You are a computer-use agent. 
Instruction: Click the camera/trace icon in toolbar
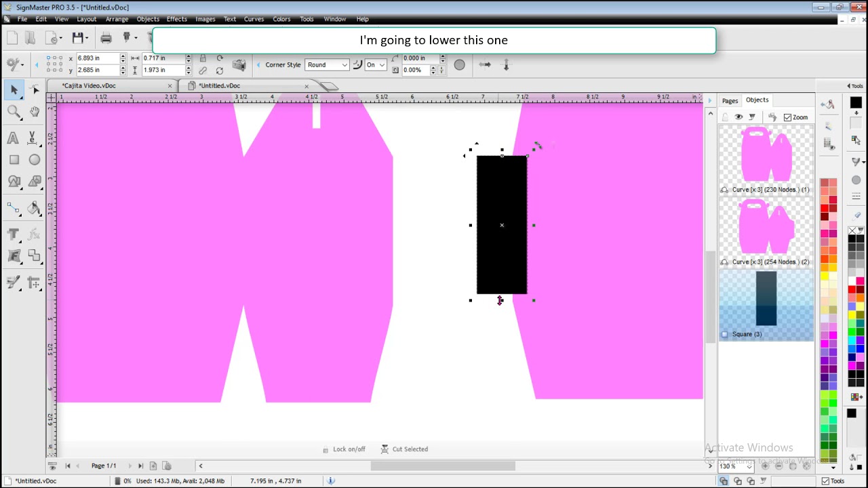(x=239, y=65)
